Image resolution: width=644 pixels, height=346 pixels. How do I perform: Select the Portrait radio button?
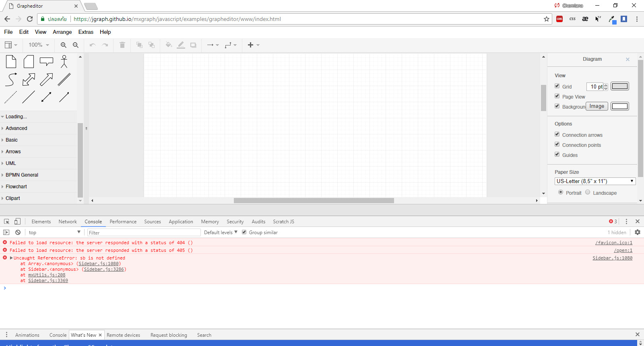[561, 192]
